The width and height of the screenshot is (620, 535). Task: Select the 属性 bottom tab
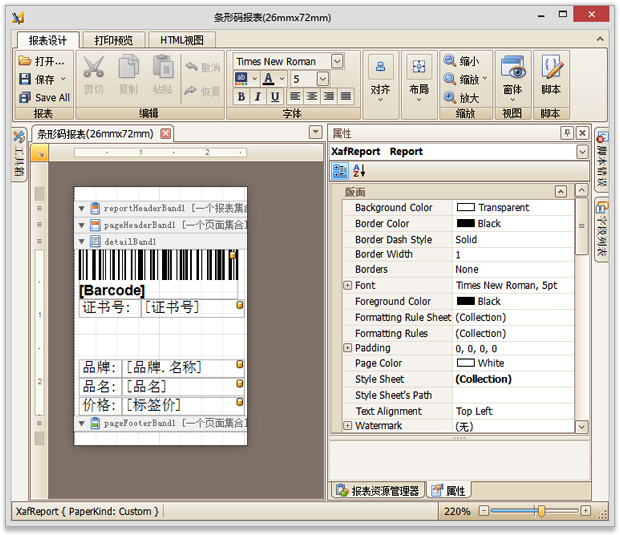click(x=449, y=490)
